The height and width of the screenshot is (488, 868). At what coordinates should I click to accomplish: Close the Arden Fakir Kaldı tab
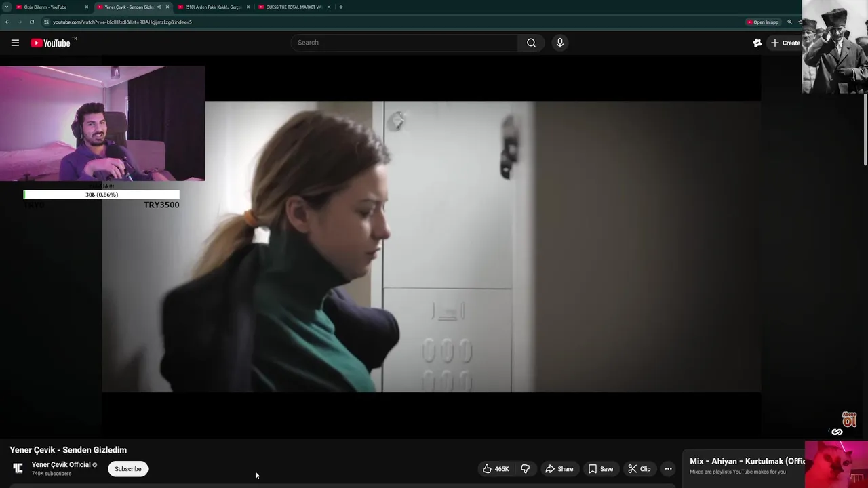click(248, 7)
